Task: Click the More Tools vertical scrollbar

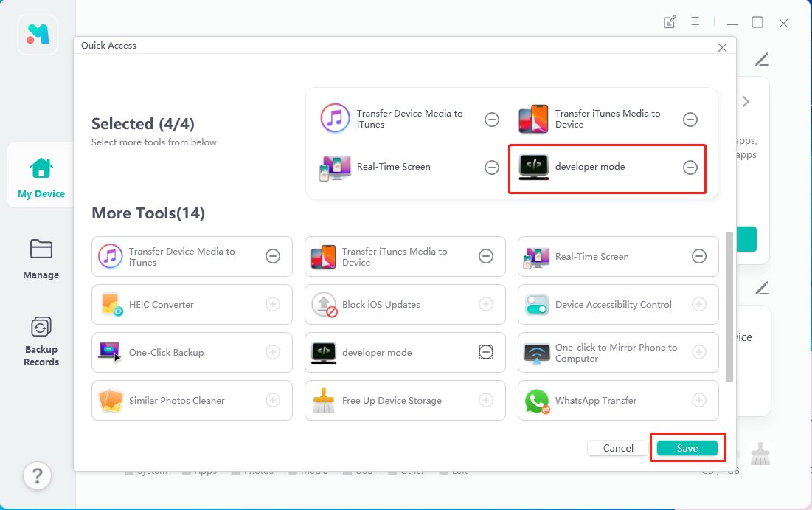Action: 729,306
